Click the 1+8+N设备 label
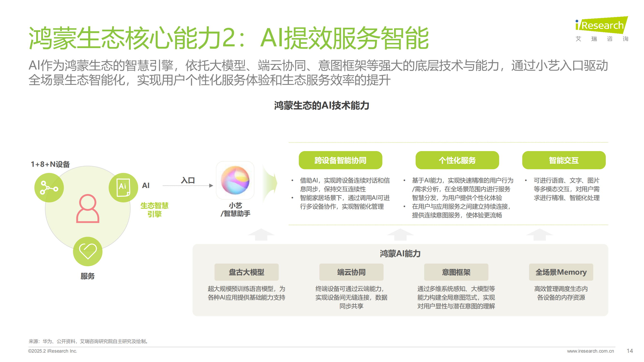This screenshot has width=644, height=362. click(50, 164)
